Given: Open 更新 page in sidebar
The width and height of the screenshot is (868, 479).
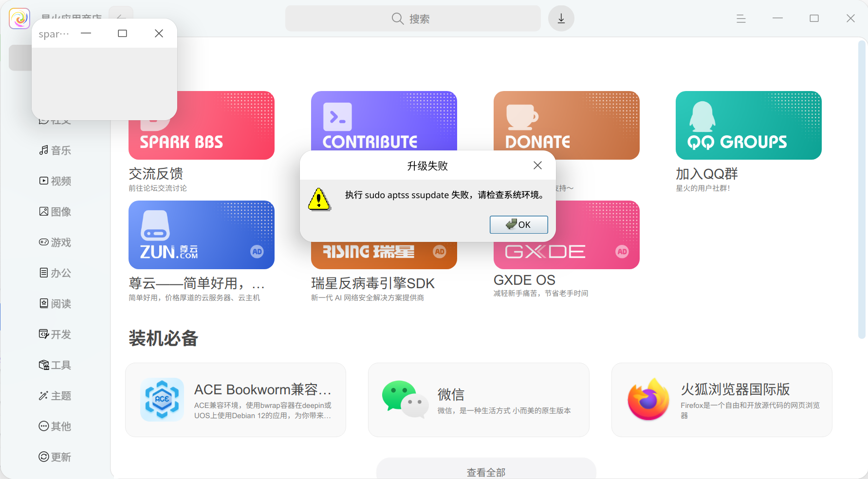Looking at the screenshot, I should click(x=55, y=457).
